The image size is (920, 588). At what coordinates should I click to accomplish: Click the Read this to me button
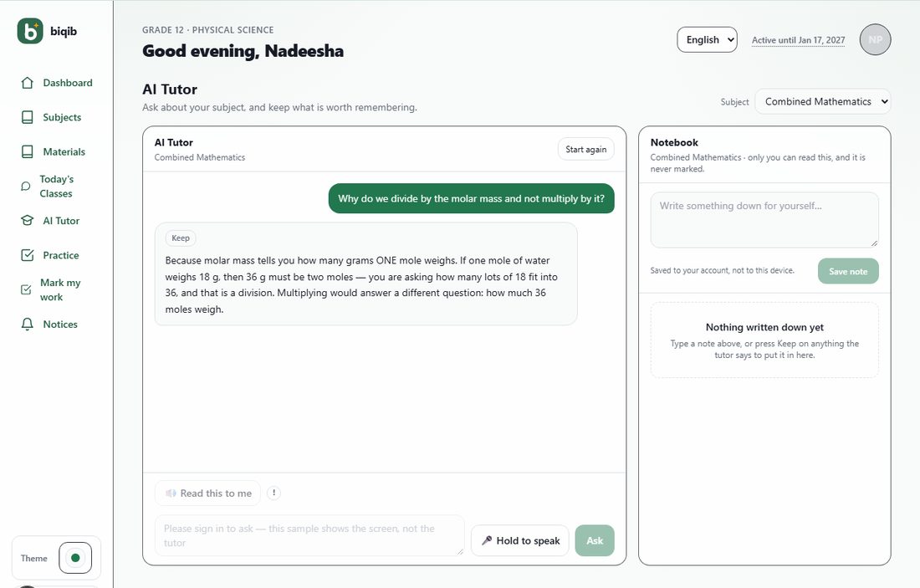click(x=207, y=493)
